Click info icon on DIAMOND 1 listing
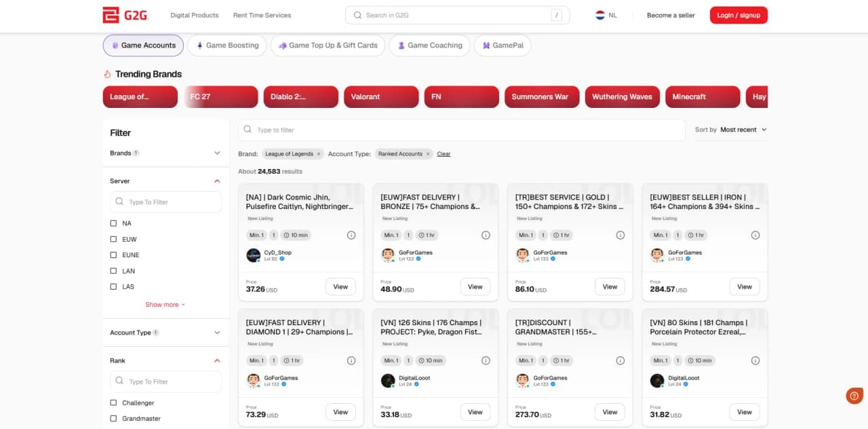Image resolution: width=868 pixels, height=429 pixels. [x=351, y=360]
